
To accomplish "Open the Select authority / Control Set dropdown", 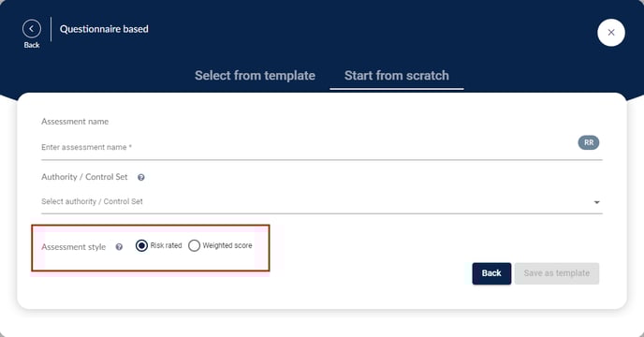I will tap(322, 202).
